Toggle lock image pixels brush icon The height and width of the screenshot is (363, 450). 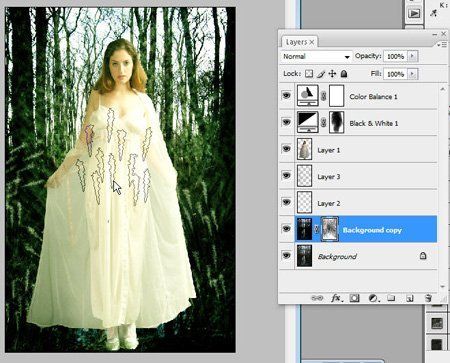(321, 74)
